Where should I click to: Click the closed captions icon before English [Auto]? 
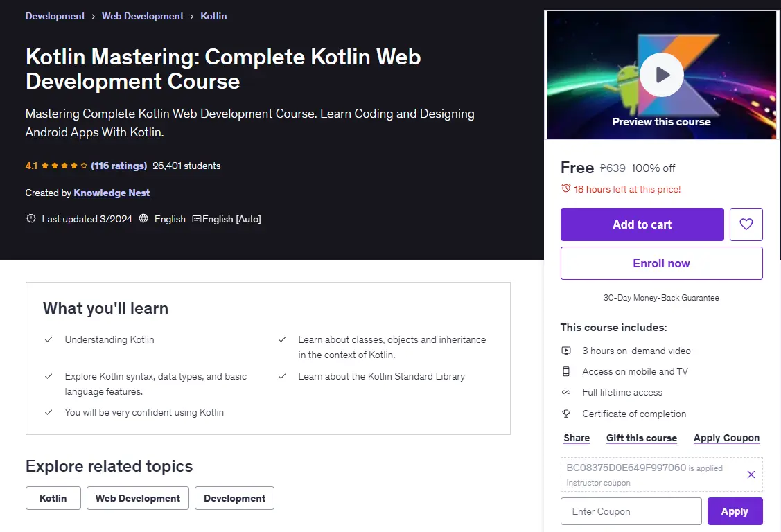point(197,219)
